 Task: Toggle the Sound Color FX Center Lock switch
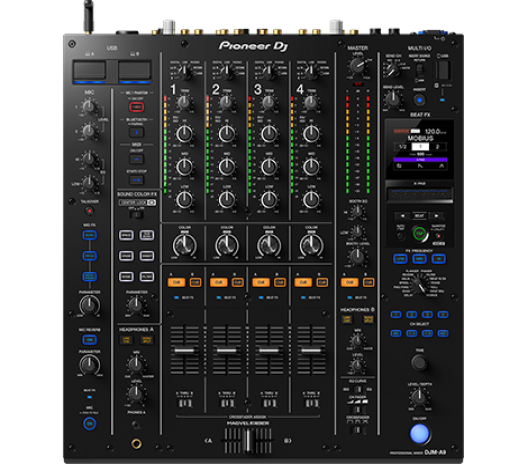pos(136,214)
